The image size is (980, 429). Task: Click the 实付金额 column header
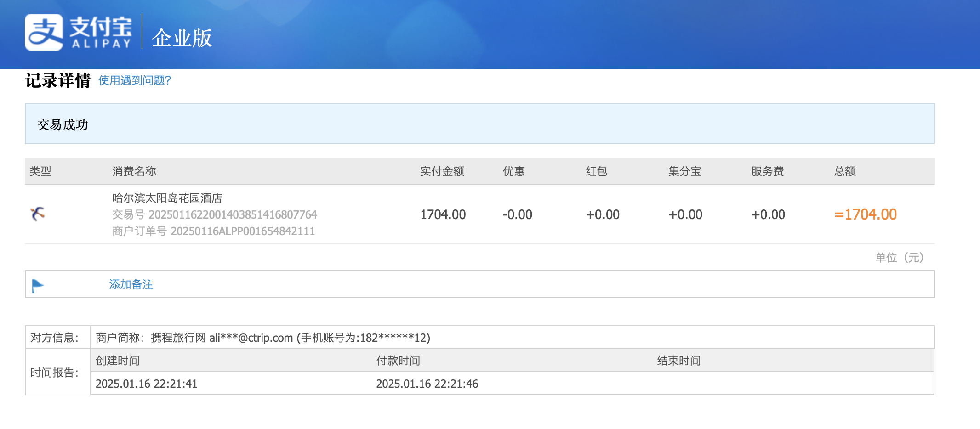point(442,171)
